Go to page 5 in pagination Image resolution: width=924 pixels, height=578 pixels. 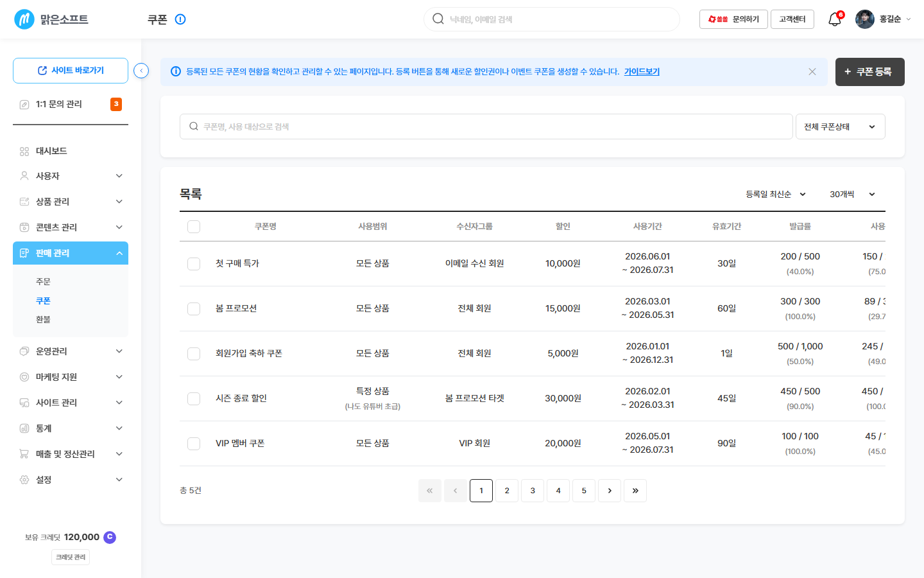[x=584, y=491]
